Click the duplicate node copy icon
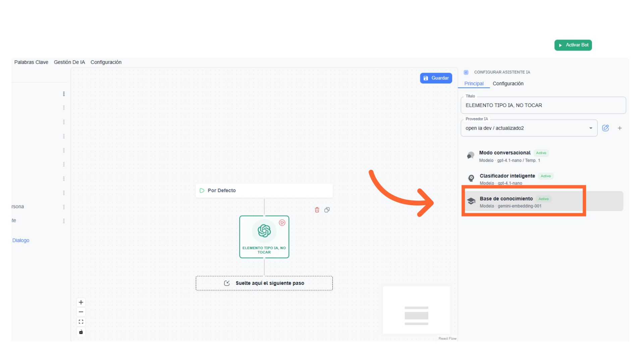 coord(327,210)
